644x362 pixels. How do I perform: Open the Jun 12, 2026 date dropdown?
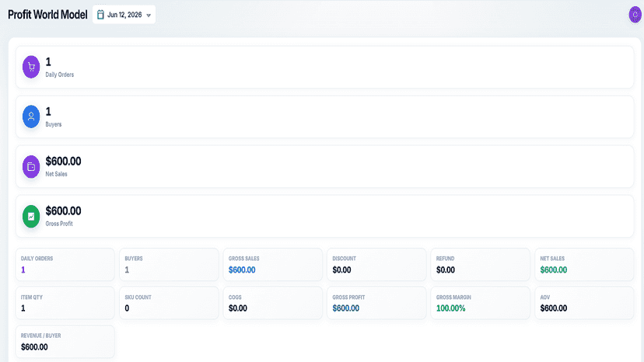(124, 14)
